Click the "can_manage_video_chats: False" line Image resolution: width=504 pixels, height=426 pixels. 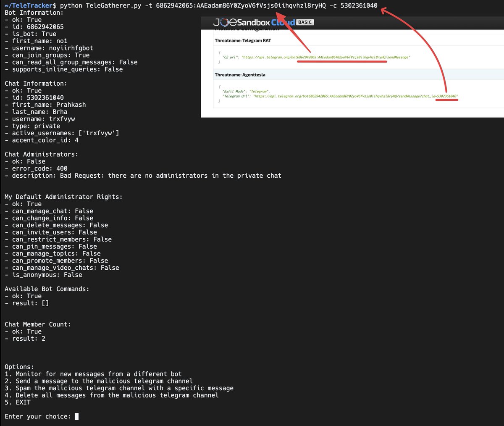coord(62,268)
